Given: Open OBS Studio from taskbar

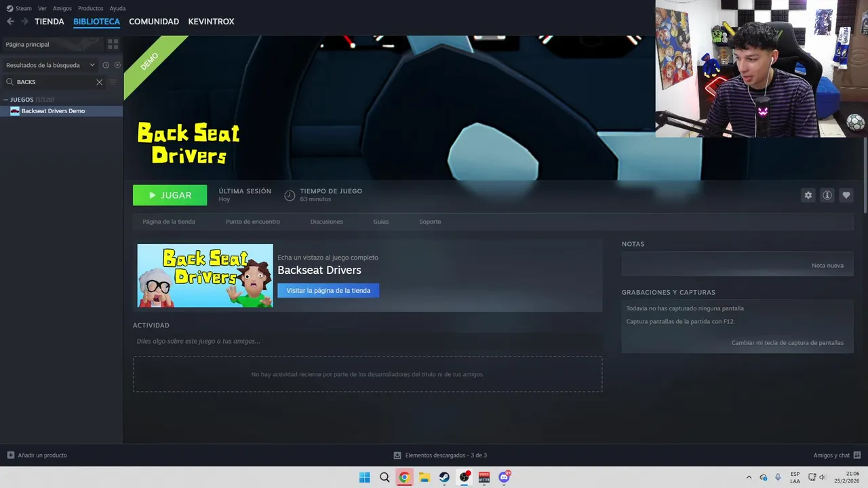Looking at the screenshot, I should tap(465, 477).
